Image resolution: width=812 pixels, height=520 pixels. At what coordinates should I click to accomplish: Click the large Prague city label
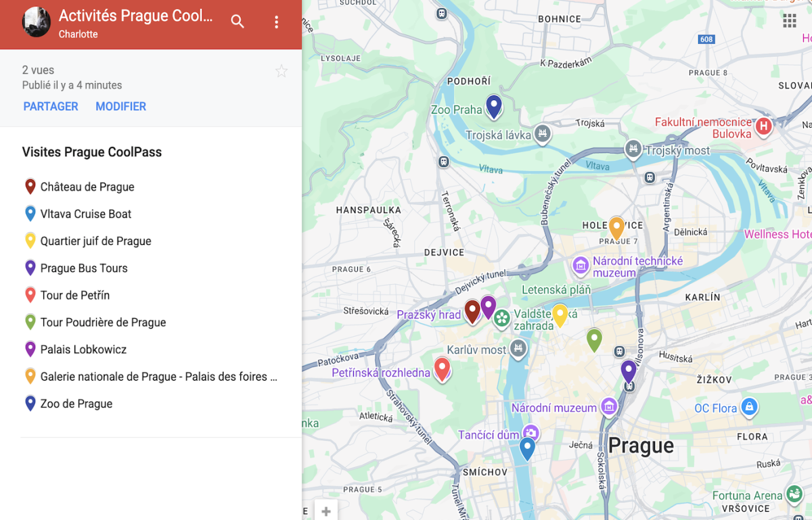[x=641, y=446]
